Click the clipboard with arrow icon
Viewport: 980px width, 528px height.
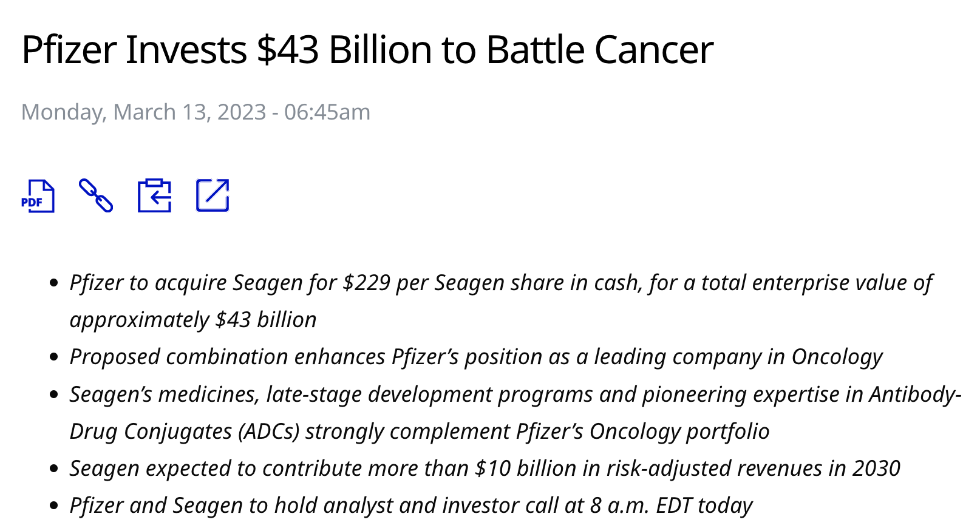[x=154, y=195]
